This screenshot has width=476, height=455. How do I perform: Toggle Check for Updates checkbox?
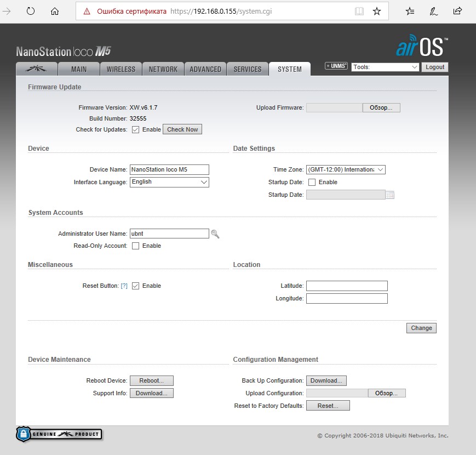(x=135, y=130)
